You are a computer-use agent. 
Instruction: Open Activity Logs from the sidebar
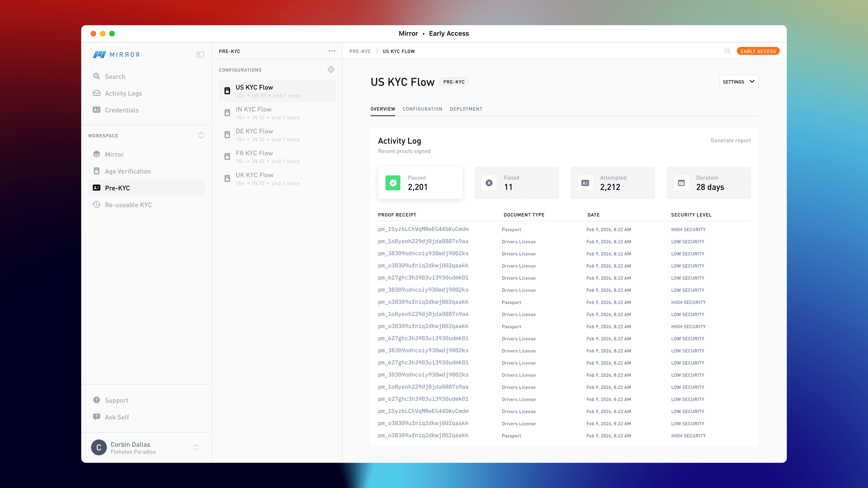pos(123,93)
